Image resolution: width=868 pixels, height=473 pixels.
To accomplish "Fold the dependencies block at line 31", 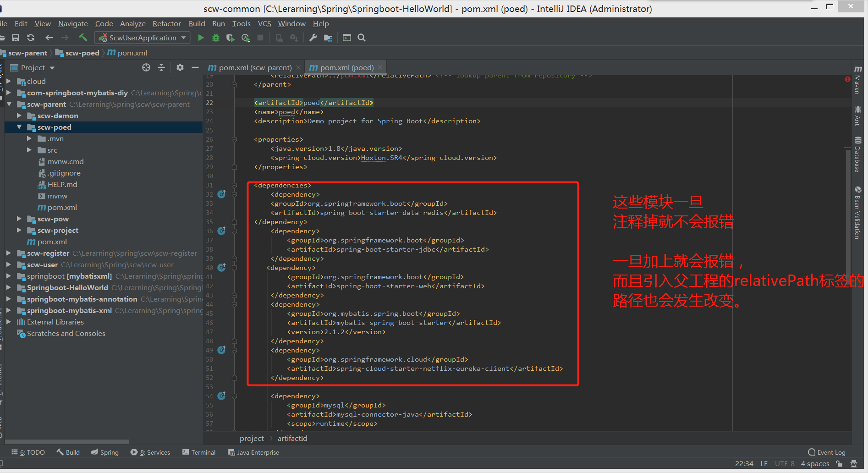I will (x=234, y=185).
